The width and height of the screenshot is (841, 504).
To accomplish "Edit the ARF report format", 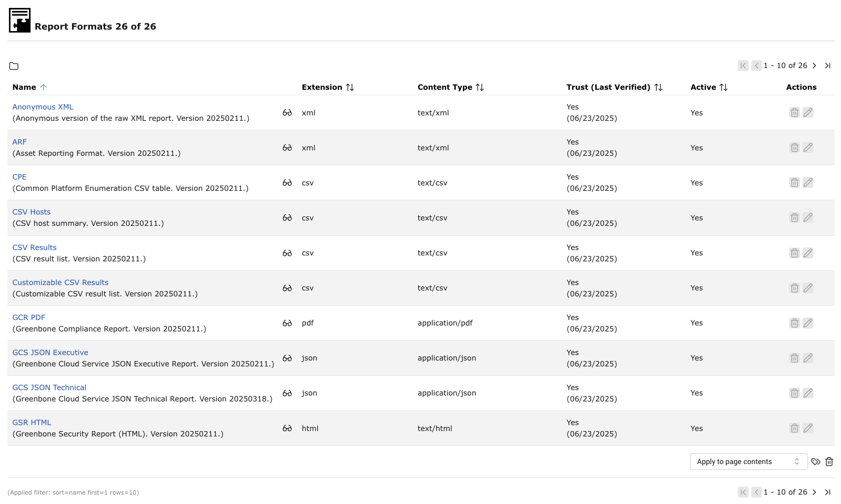I will [x=808, y=147].
